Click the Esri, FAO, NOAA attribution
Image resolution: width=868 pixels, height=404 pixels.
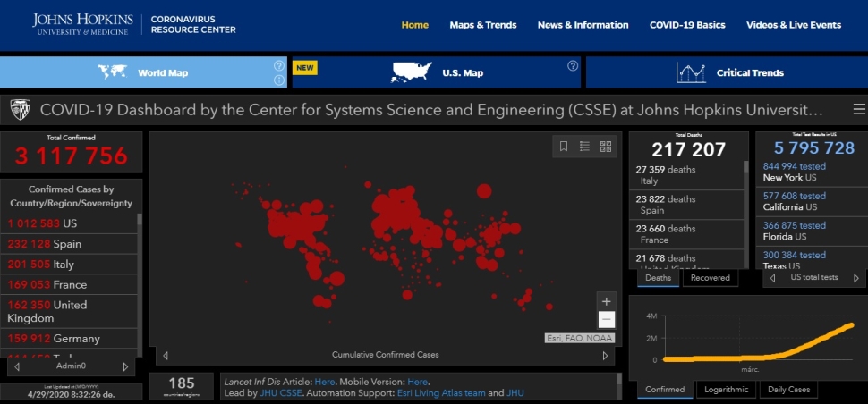pos(580,338)
